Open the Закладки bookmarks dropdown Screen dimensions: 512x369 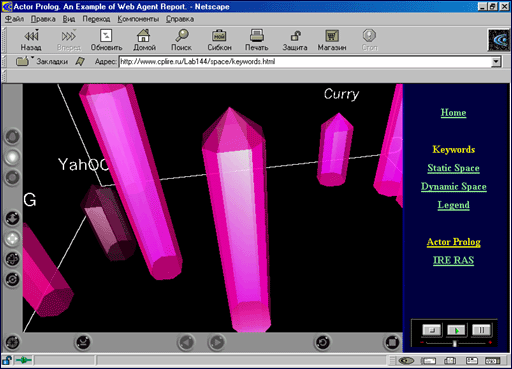point(42,61)
